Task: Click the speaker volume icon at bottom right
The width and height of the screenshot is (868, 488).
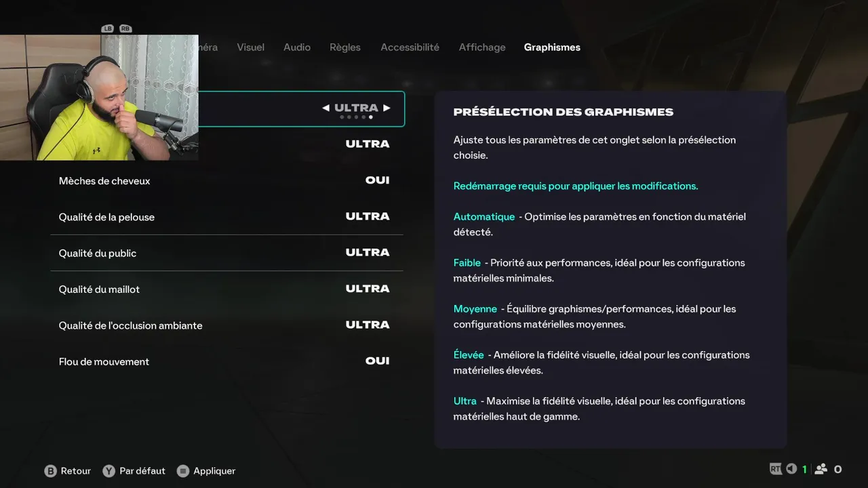Action: coord(791,469)
